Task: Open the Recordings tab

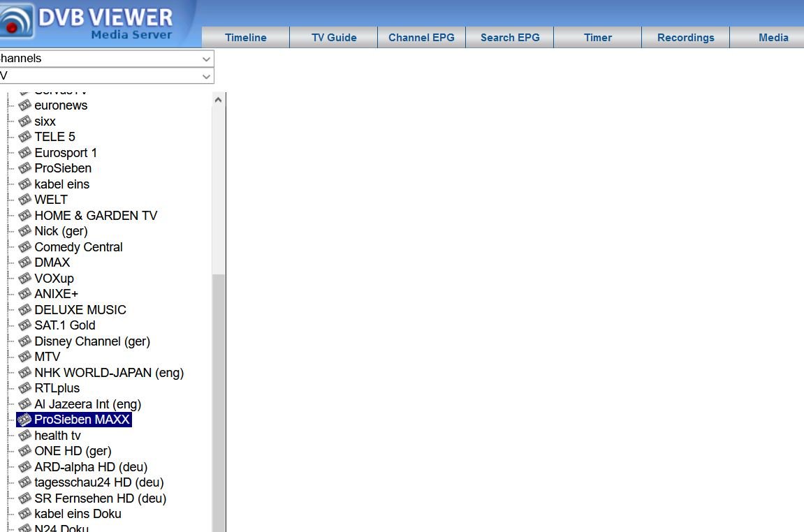Action: click(x=685, y=38)
